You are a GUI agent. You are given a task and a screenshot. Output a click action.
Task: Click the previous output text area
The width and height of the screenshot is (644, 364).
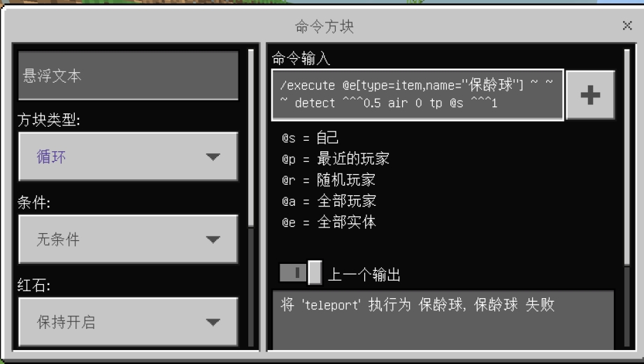443,320
